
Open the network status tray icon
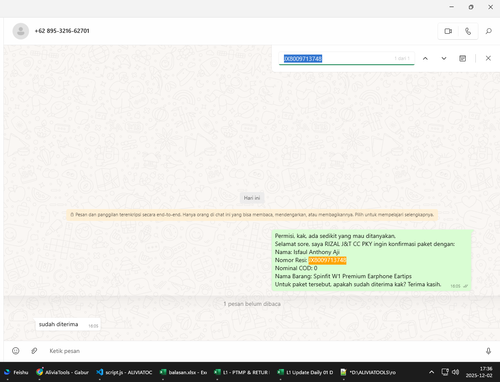445,372
